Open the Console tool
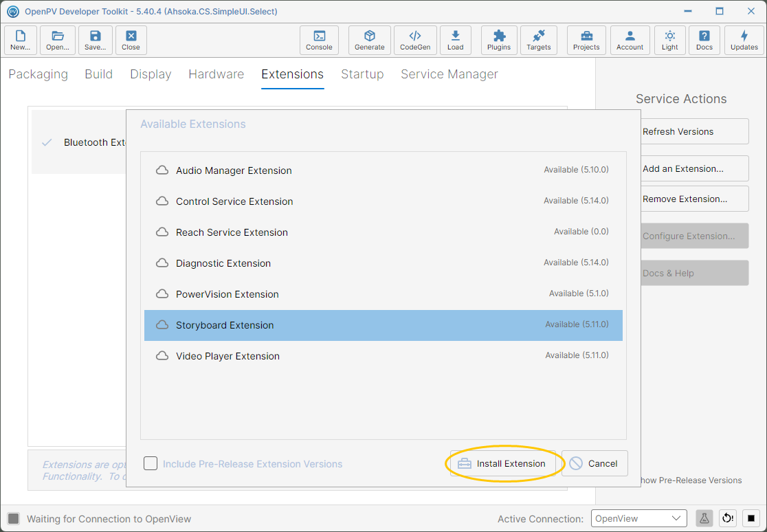Viewport: 767px width, 532px height. coord(319,40)
